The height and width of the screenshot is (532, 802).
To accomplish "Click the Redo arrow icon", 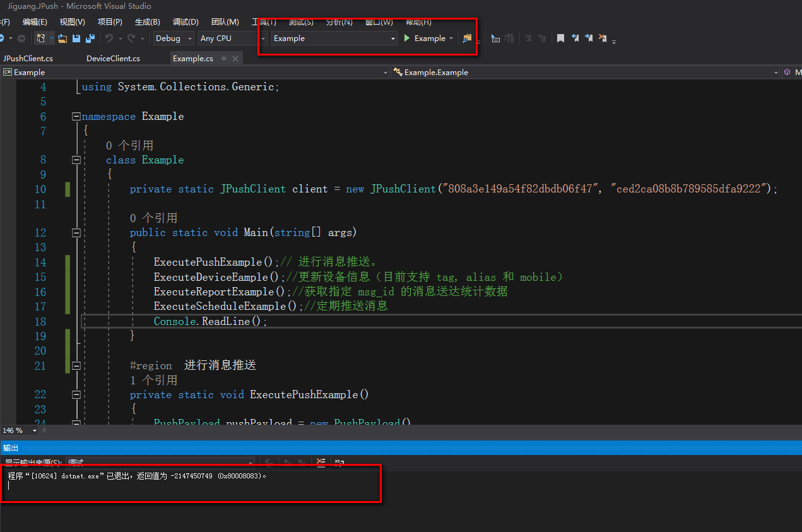I will pos(131,38).
